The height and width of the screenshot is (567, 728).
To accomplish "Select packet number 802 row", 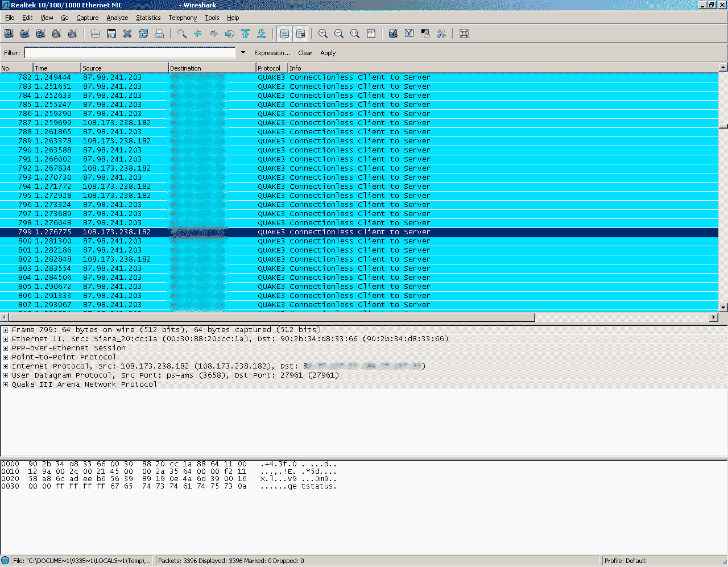I will click(x=359, y=259).
